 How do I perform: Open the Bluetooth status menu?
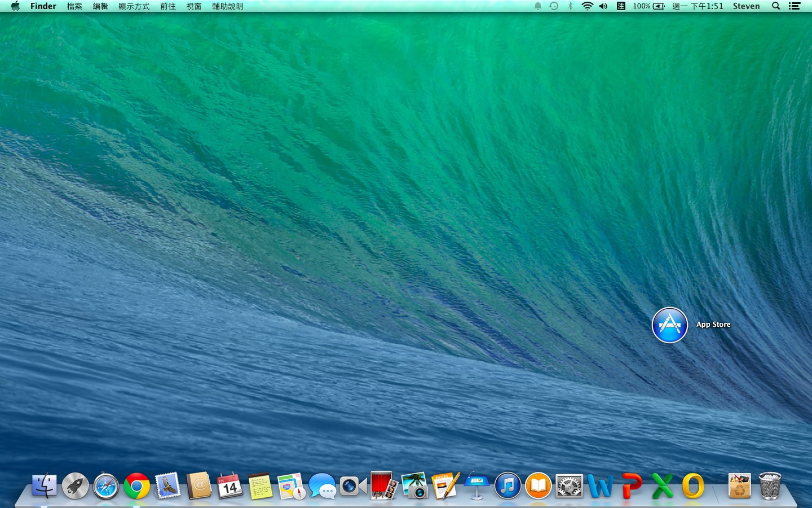click(x=570, y=6)
